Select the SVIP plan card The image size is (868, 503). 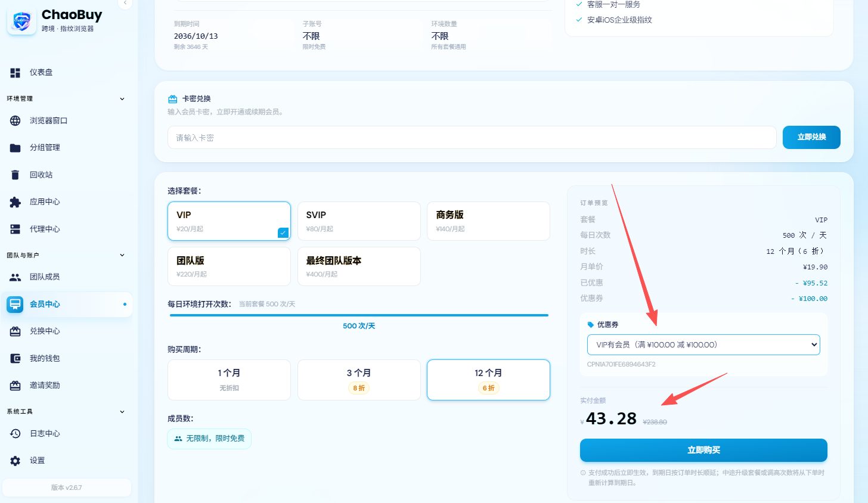[x=359, y=221]
